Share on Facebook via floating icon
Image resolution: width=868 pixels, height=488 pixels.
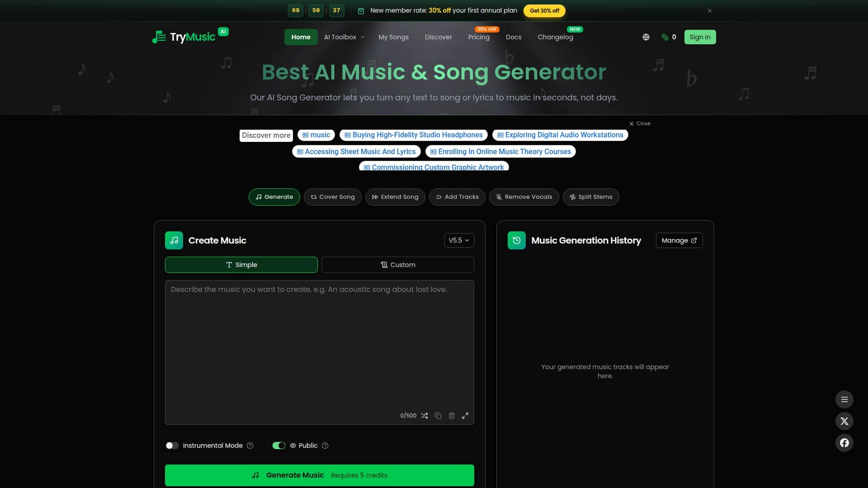[844, 443]
